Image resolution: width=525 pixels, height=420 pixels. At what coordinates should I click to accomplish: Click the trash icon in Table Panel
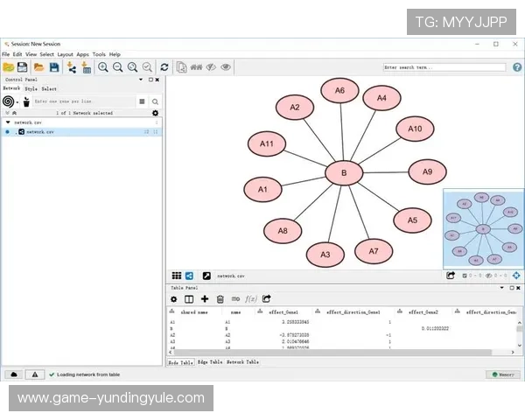pyautogui.click(x=220, y=298)
